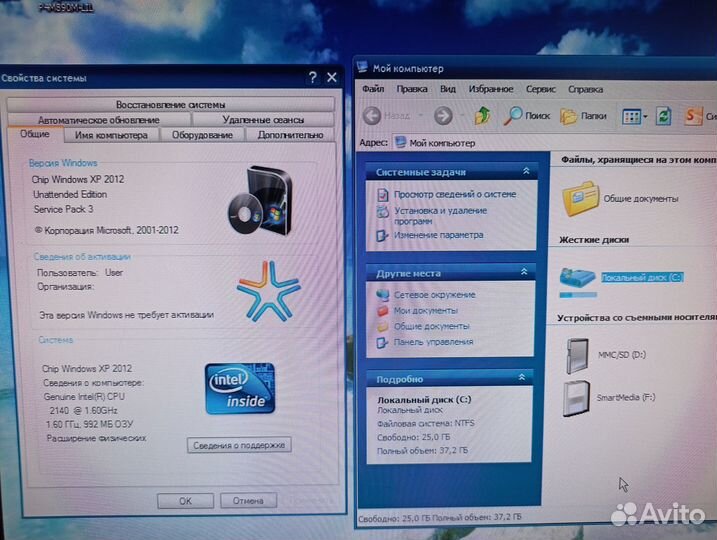Open the Views icon in toolbar
The height and width of the screenshot is (540, 717).
point(631,117)
